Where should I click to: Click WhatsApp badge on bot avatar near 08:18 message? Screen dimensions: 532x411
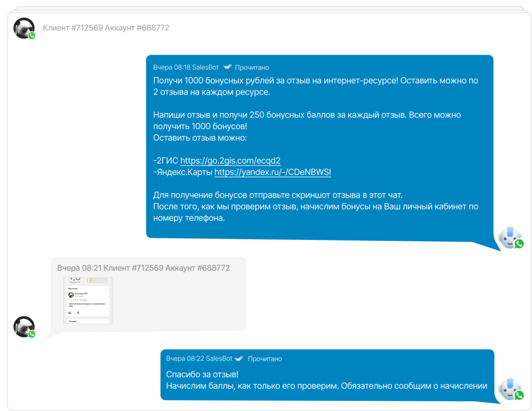(518, 244)
